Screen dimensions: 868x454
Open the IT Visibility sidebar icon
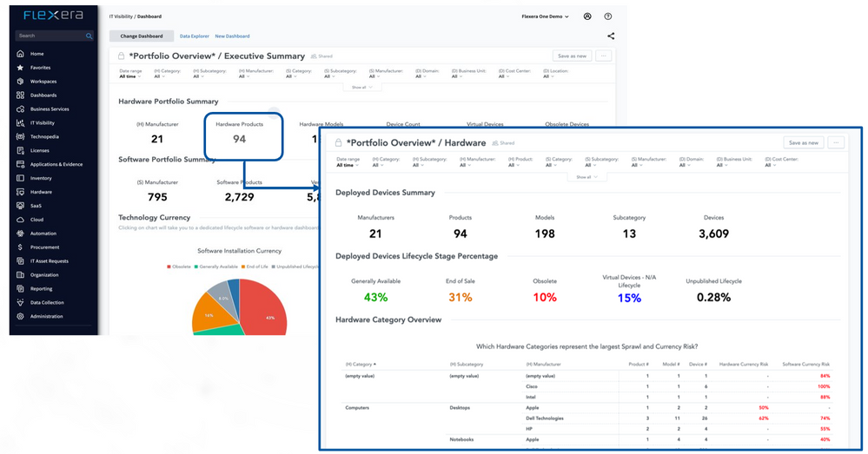click(x=20, y=123)
